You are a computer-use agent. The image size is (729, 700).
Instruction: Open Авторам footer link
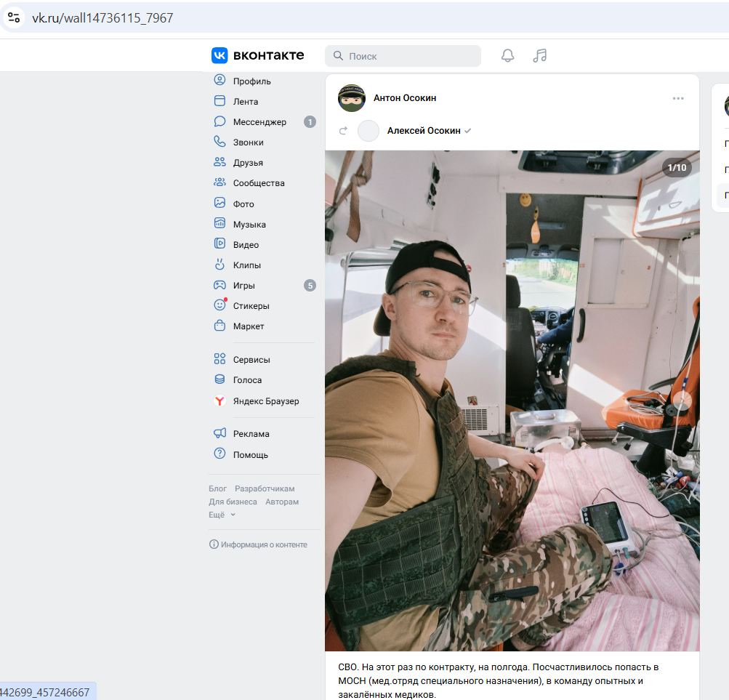coord(282,502)
